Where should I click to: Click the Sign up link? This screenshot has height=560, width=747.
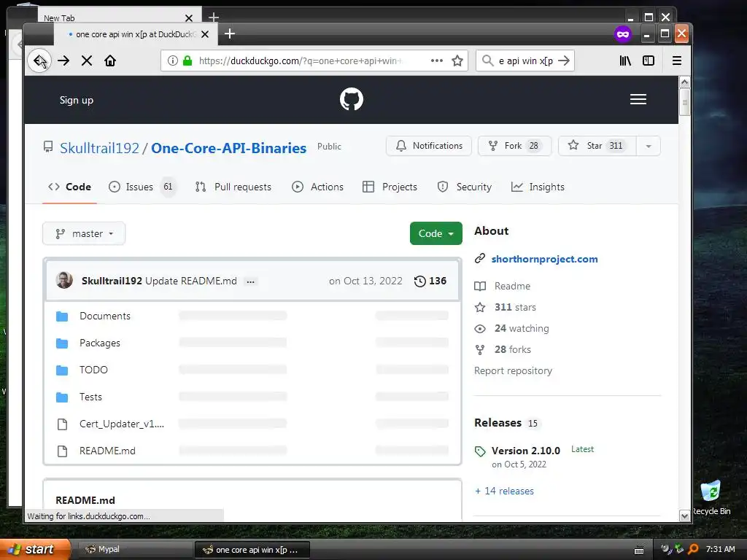tap(76, 100)
